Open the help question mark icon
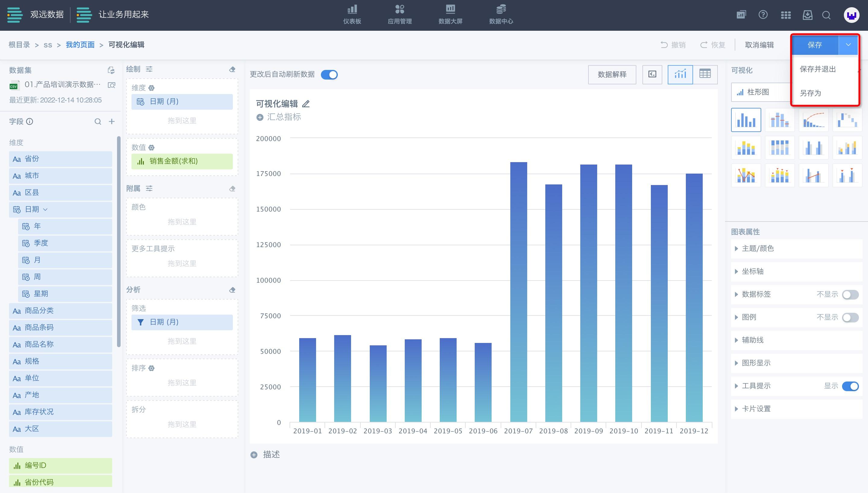Viewport: 868px width, 493px height. [763, 15]
